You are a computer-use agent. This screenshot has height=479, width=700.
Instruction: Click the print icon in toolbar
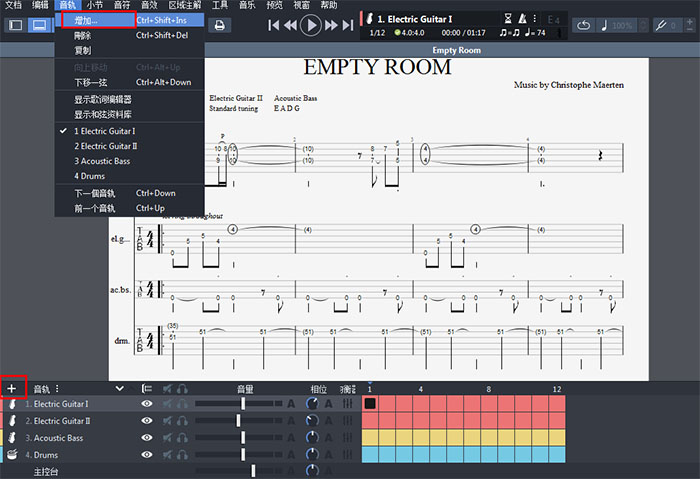(x=218, y=25)
